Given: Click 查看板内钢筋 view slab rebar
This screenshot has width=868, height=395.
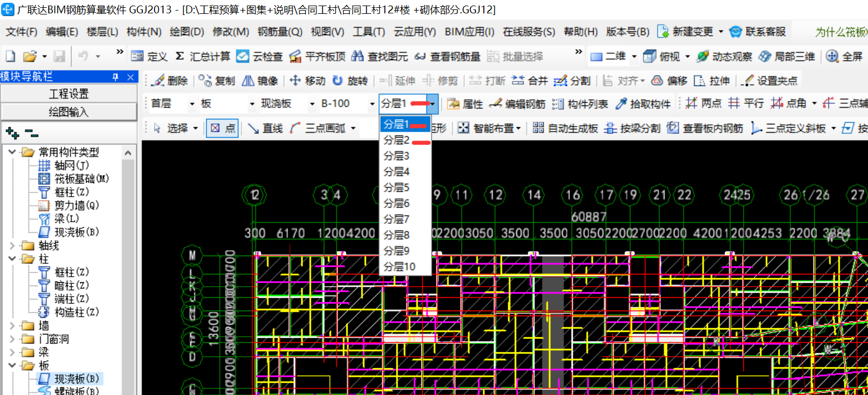Looking at the screenshot, I should tap(705, 128).
